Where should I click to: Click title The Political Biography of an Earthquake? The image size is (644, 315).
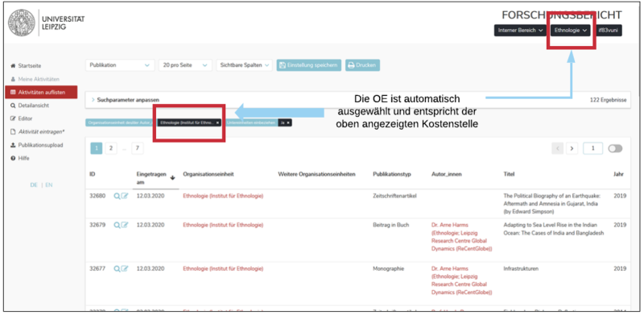pos(553,204)
